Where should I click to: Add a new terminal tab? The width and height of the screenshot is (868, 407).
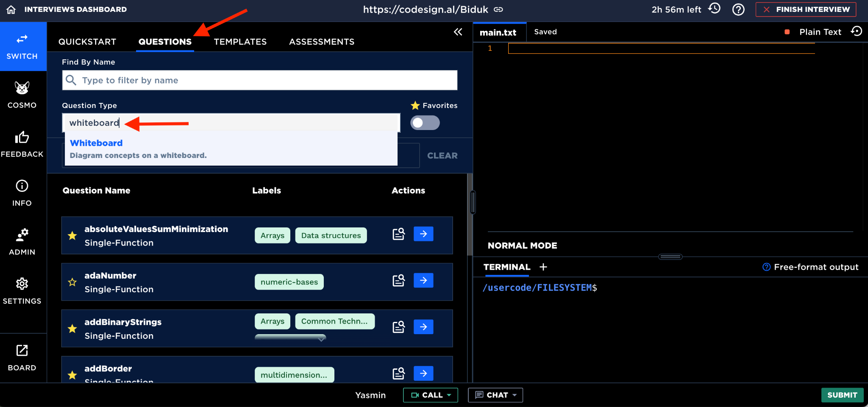[543, 267]
